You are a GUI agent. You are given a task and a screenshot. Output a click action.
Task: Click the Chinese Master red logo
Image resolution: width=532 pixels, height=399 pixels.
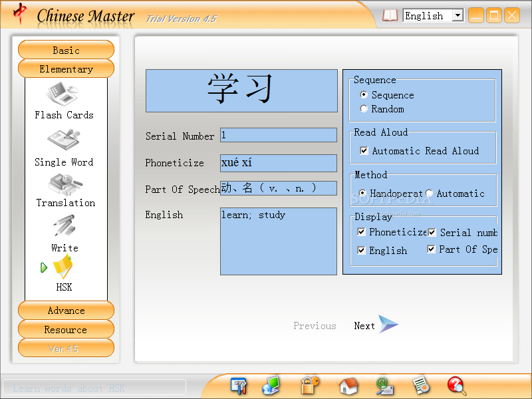point(20,13)
